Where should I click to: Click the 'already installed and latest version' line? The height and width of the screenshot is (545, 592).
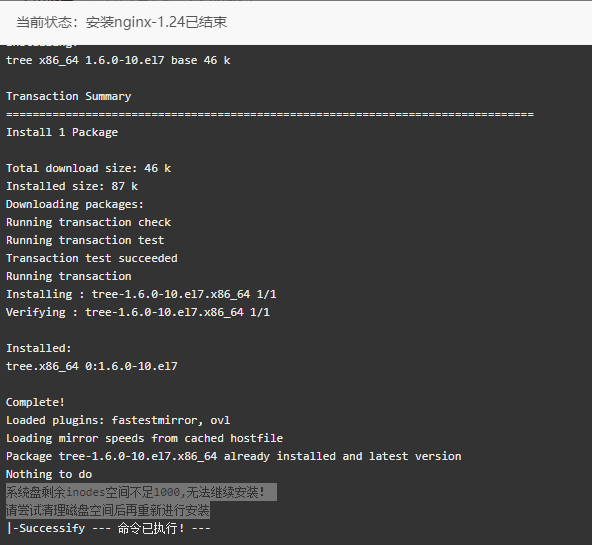point(233,456)
